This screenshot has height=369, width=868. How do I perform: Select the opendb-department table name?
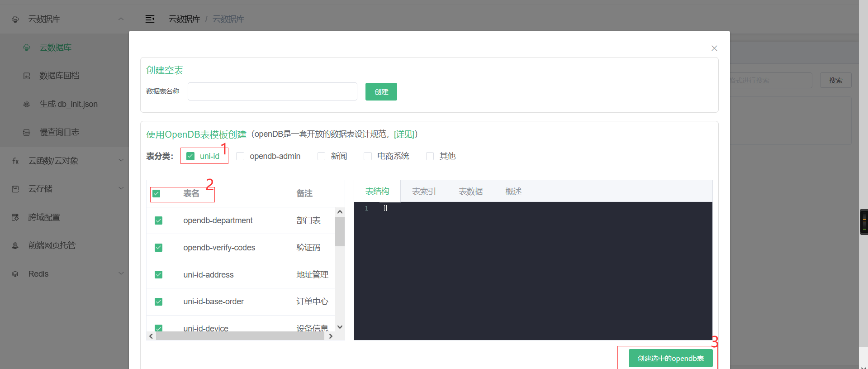click(x=218, y=220)
